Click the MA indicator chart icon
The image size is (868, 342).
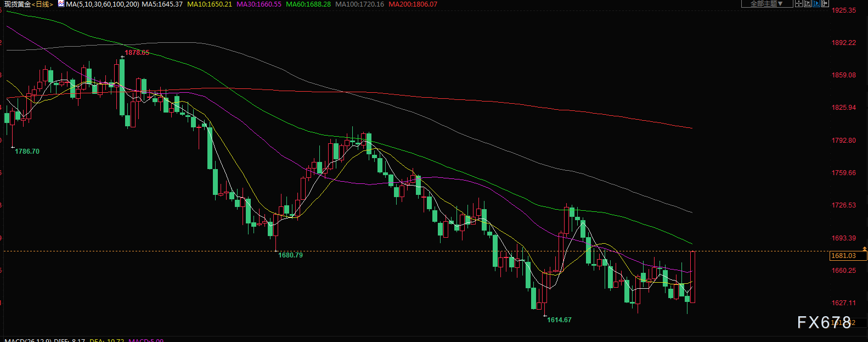[x=60, y=4]
